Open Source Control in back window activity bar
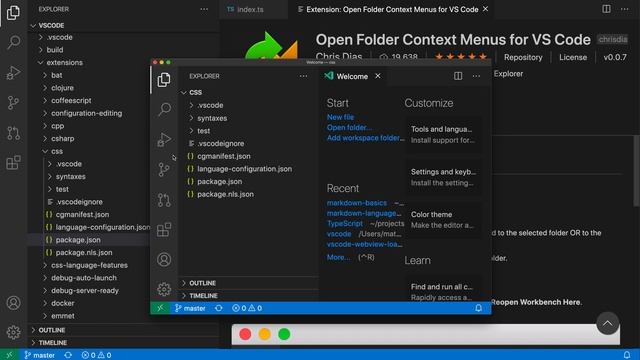This screenshot has width=640, height=360. (x=13, y=103)
